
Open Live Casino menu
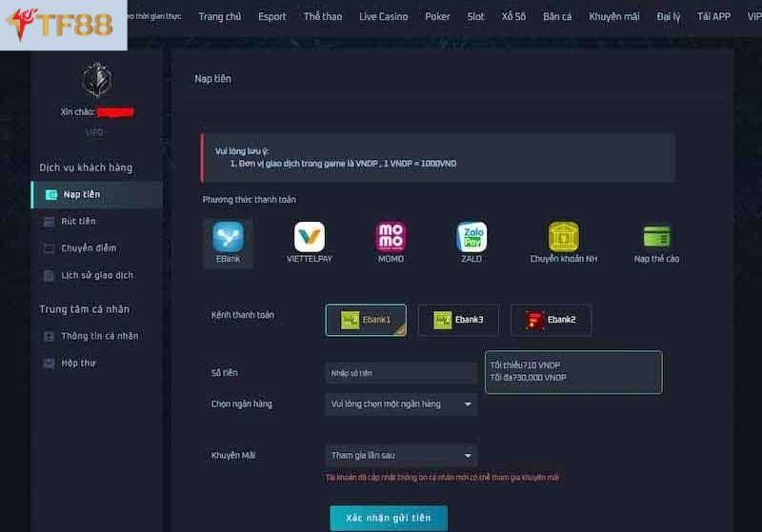coord(384,16)
